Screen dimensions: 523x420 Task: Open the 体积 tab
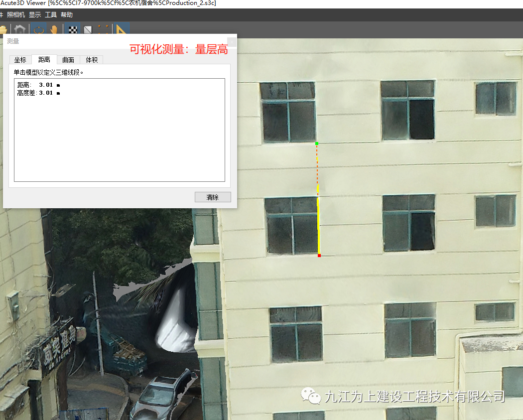pos(92,60)
